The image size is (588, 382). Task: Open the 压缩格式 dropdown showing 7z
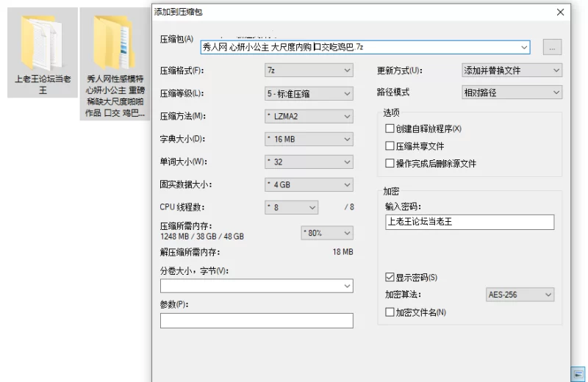coord(309,71)
